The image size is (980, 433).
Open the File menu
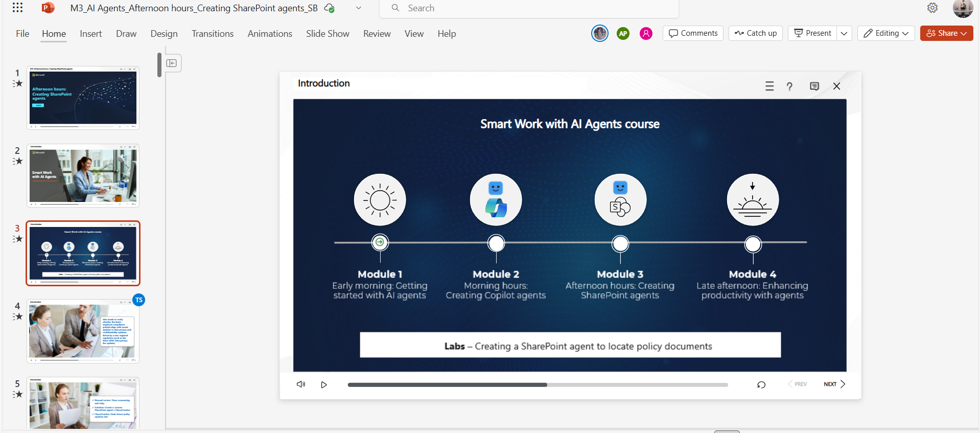22,34
